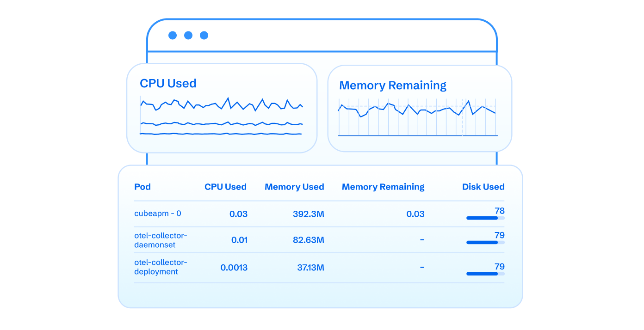
Task: Click the third blue window dot
Action: click(204, 36)
